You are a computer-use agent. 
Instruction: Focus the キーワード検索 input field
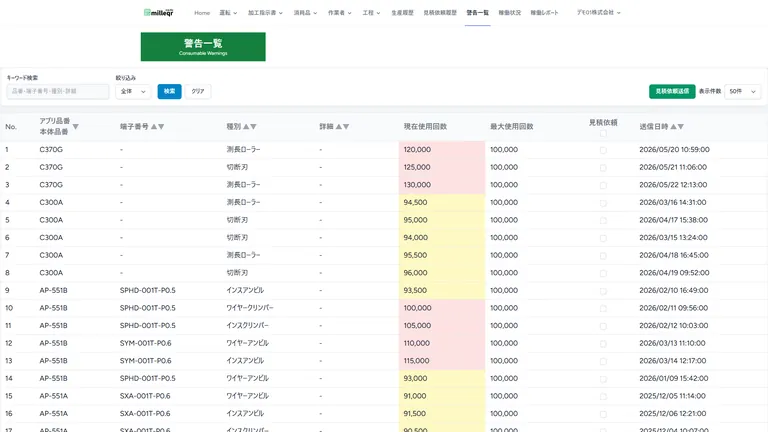coord(58,92)
